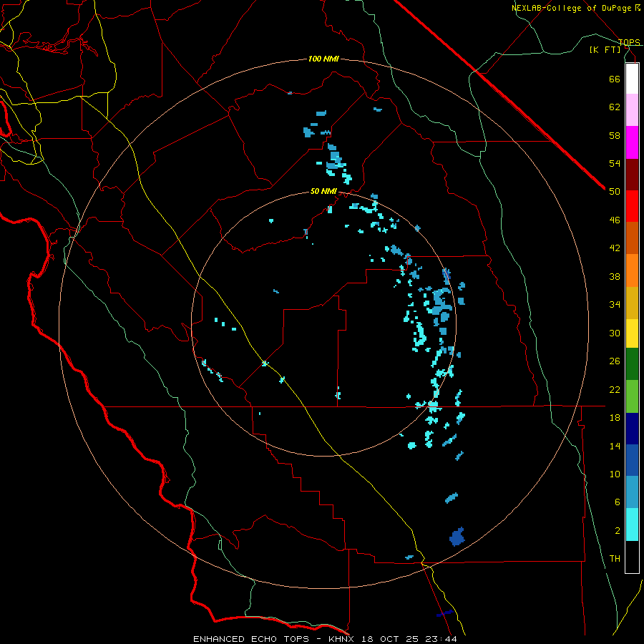The image size is (644, 644).
Task: Click the white swatch in the tops legend
Action: [632, 79]
